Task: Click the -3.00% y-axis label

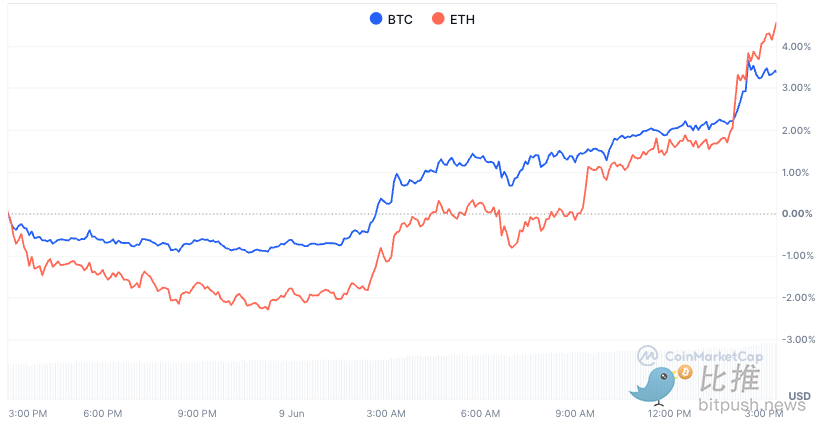Action: click(x=797, y=340)
